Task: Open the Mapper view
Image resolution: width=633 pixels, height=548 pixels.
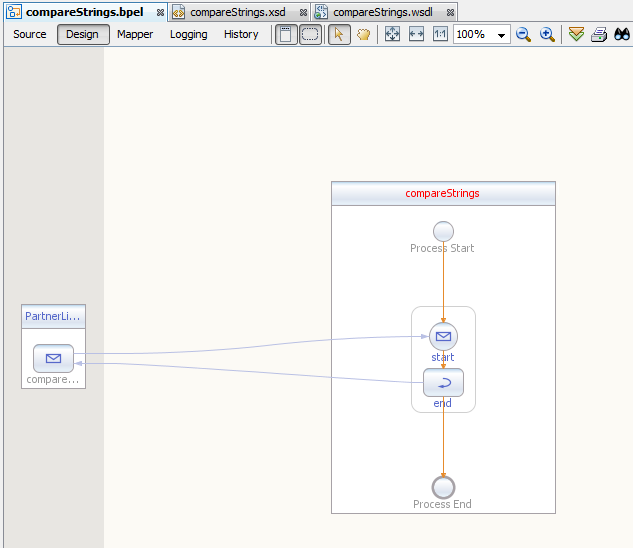Action: point(135,34)
